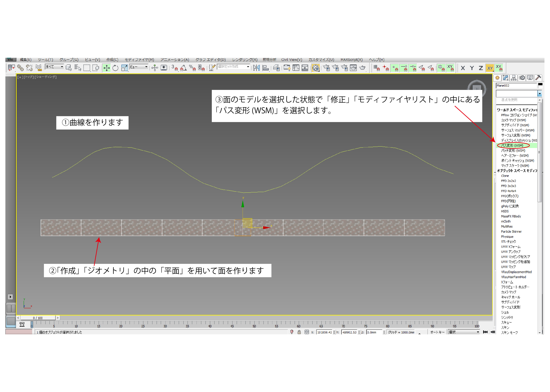Viewport: 550px width, 392px height.
Task: Toggle the selection lock padlock
Action: (299, 332)
